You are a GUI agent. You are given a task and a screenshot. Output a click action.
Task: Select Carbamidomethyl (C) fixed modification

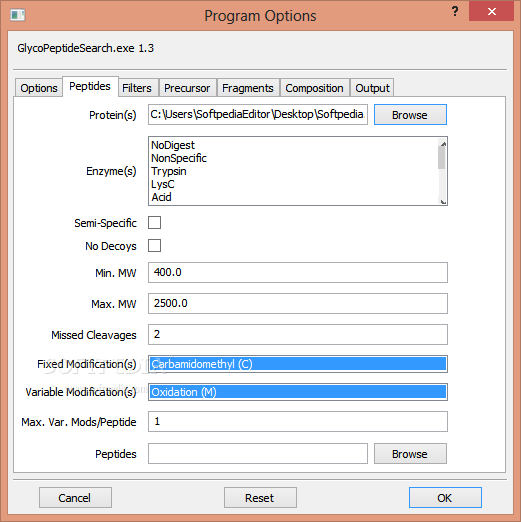(x=298, y=364)
